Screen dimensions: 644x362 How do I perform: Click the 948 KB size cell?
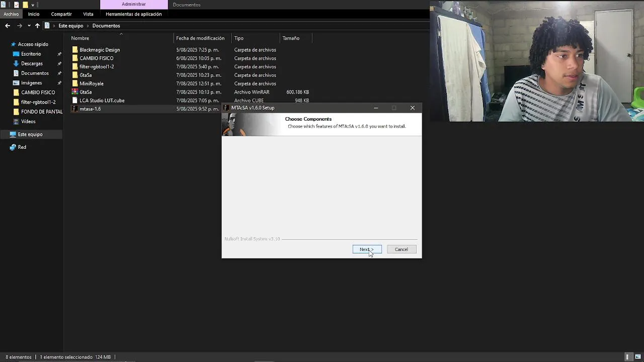pos(302,101)
